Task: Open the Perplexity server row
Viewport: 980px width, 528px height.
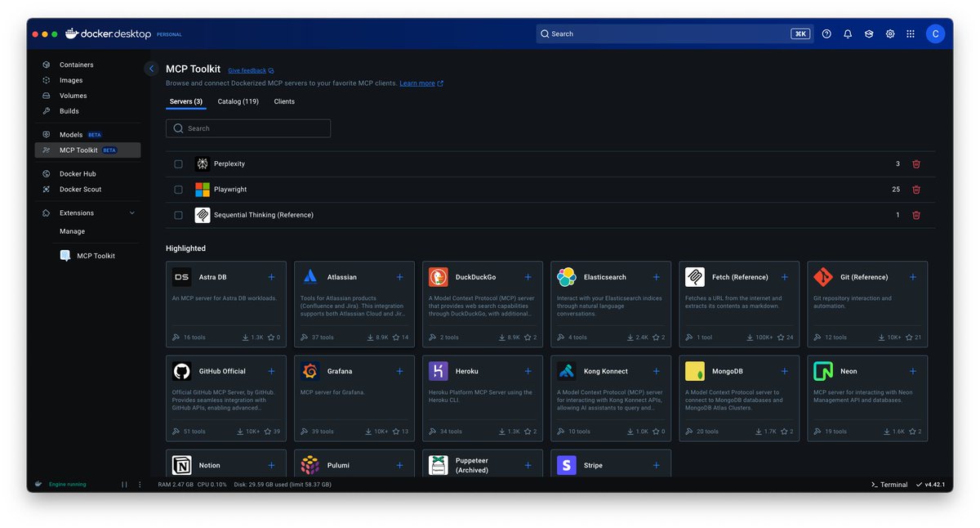Action: tap(550, 163)
